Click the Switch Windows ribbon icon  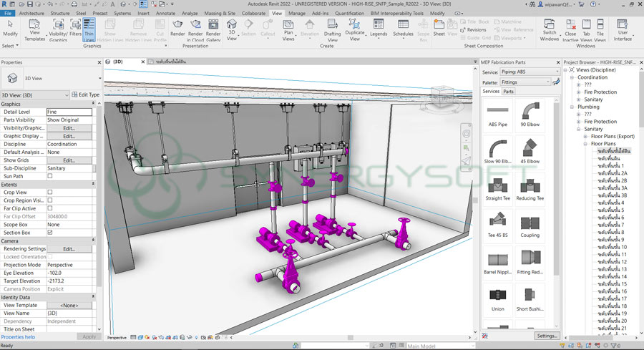[x=550, y=33]
